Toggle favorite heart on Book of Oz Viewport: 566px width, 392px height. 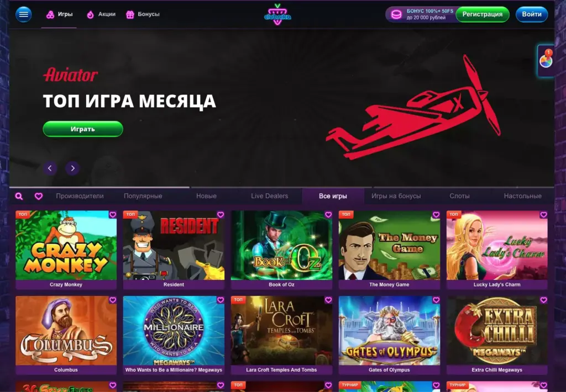(x=328, y=215)
